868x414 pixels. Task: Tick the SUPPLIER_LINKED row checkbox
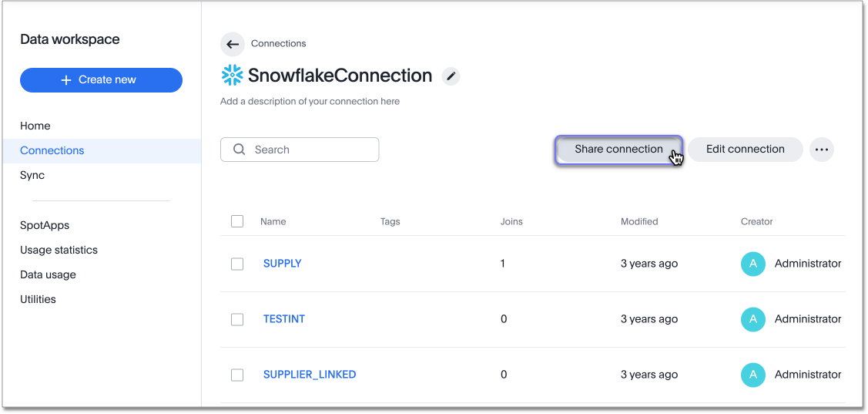237,375
